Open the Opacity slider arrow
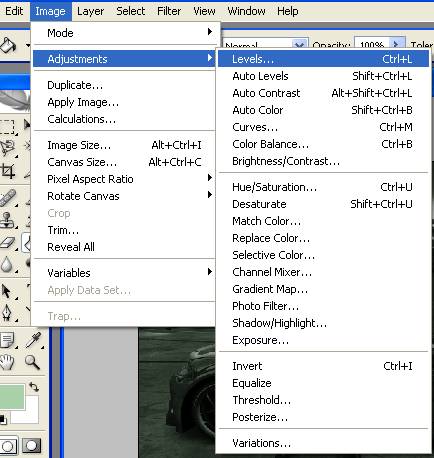This screenshot has height=458, width=434. tap(396, 44)
